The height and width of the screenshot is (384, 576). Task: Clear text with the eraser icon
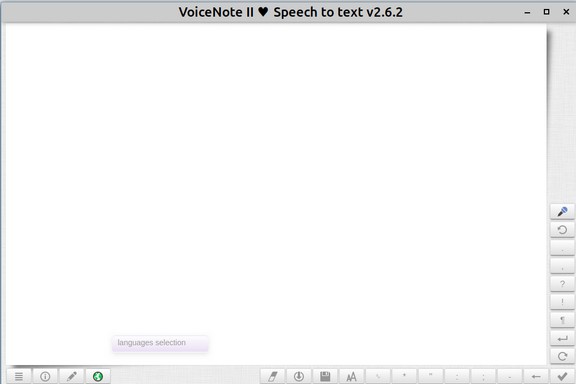pyautogui.click(x=272, y=376)
